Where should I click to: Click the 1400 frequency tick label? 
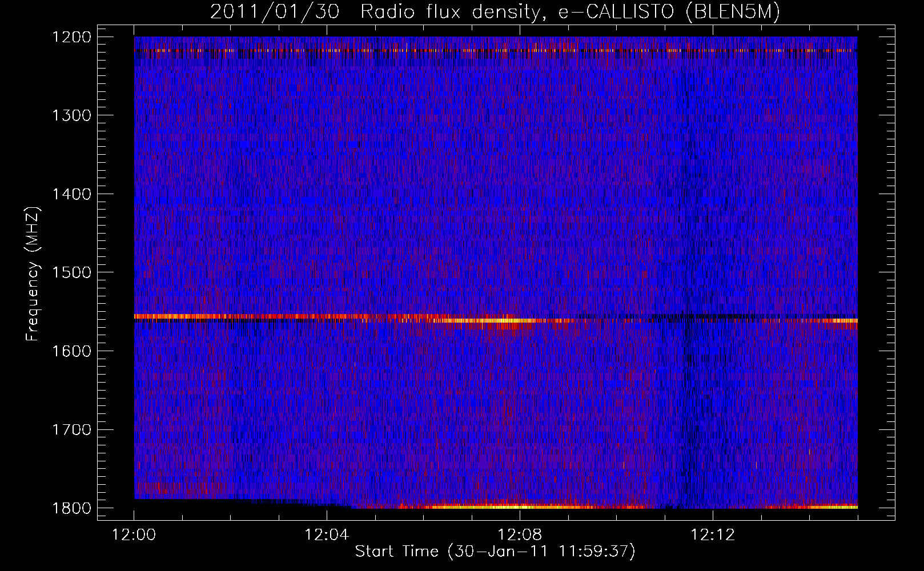[x=71, y=194]
